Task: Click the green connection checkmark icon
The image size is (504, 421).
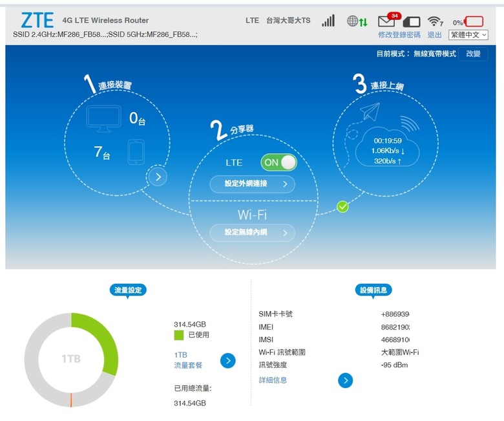Action: [x=342, y=206]
